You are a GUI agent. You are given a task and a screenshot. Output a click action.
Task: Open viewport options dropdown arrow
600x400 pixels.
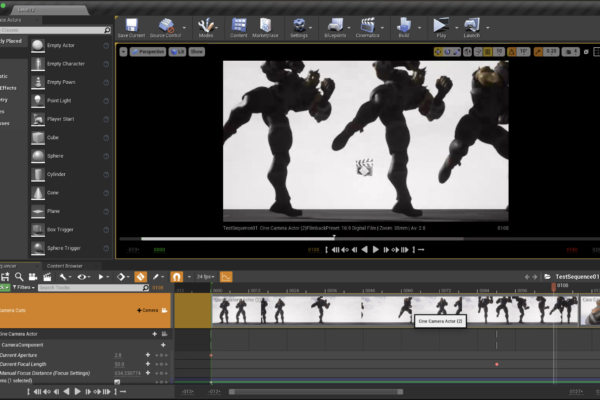(x=123, y=52)
